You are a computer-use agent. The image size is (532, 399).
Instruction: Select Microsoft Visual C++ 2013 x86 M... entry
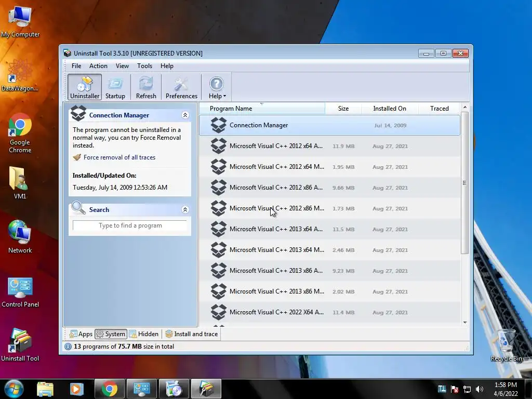pos(329,291)
